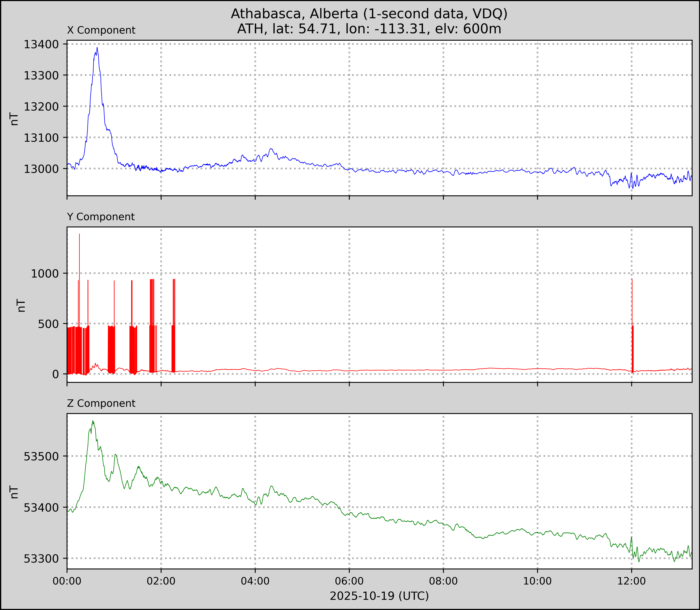
Task: Click the Z component peak above 53500
Action: coord(93,421)
